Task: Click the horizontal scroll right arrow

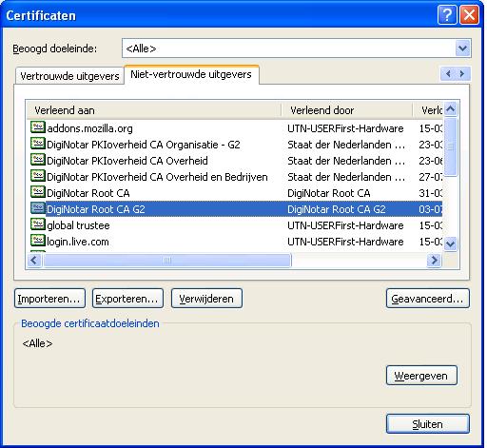Action: click(x=434, y=261)
